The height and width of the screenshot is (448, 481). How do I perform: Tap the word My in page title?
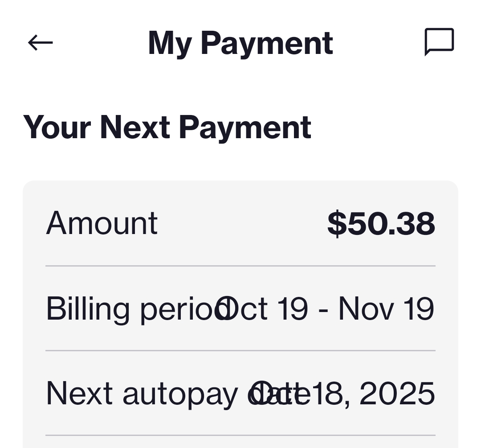[x=169, y=44]
